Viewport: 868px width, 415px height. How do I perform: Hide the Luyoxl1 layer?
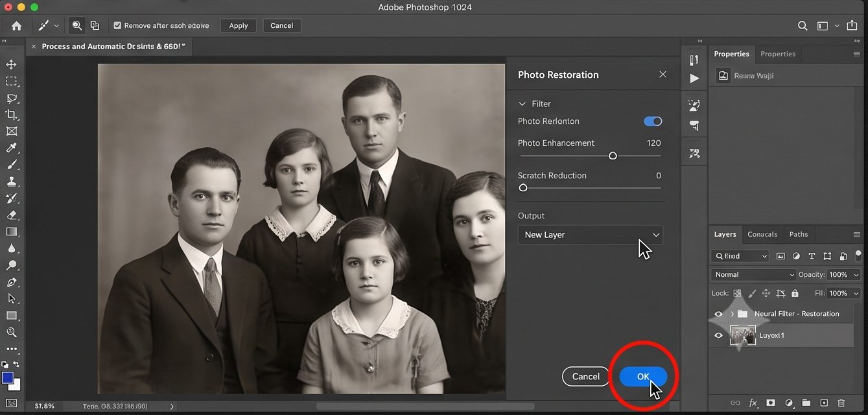718,335
